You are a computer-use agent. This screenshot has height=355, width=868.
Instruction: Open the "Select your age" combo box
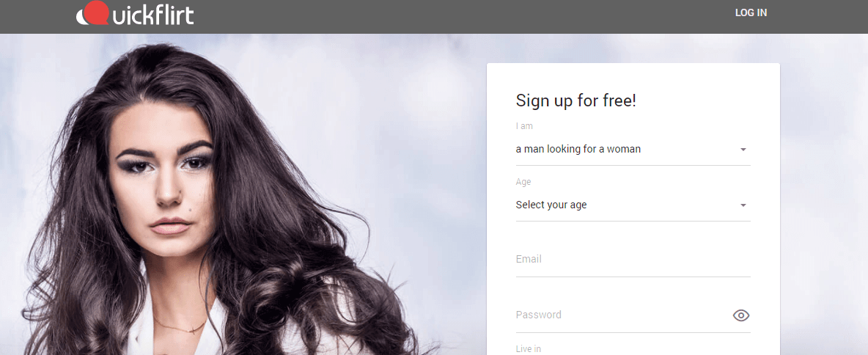click(x=633, y=205)
